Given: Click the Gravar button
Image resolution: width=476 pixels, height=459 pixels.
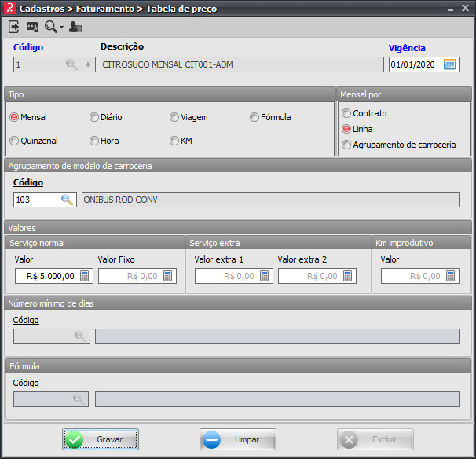Looking at the screenshot, I should coord(101,439).
